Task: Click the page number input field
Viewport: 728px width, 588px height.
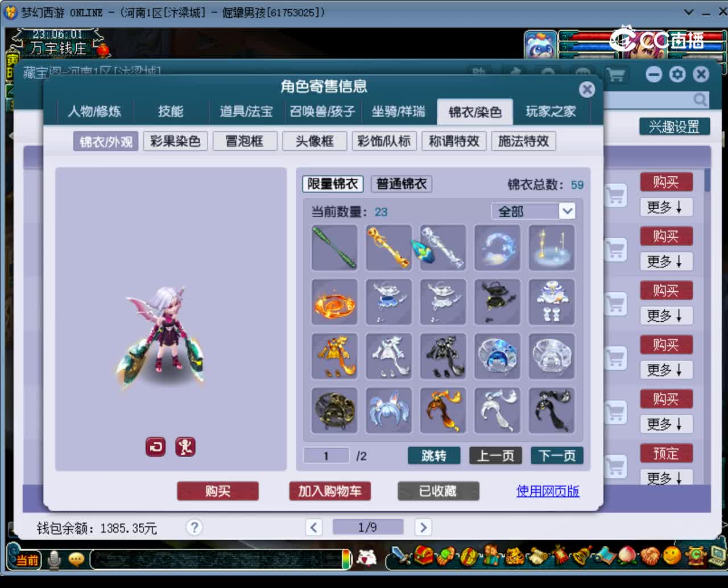Action: [x=326, y=456]
